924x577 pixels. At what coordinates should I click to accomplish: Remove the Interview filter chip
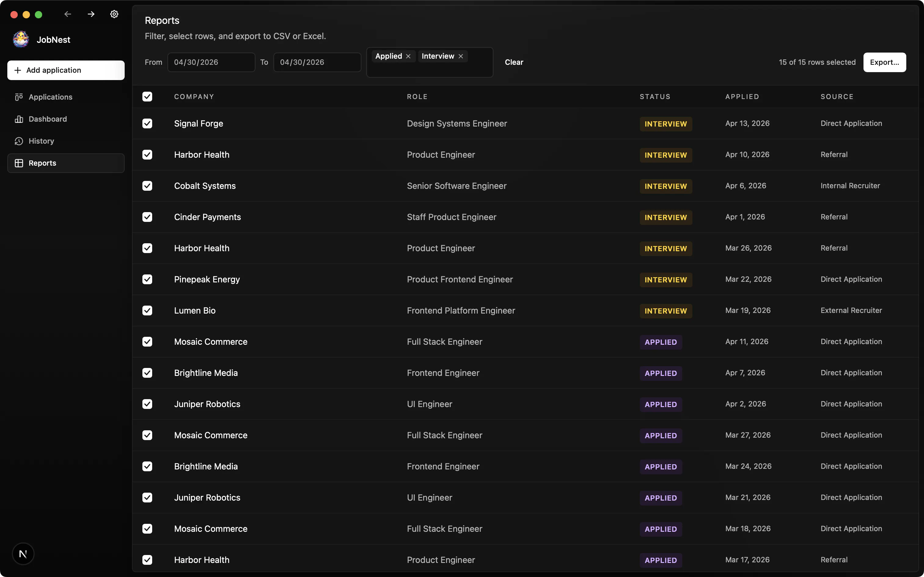point(460,56)
